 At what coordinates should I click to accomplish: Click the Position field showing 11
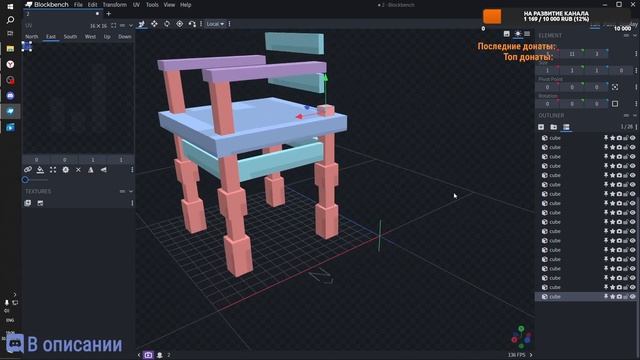click(572, 54)
